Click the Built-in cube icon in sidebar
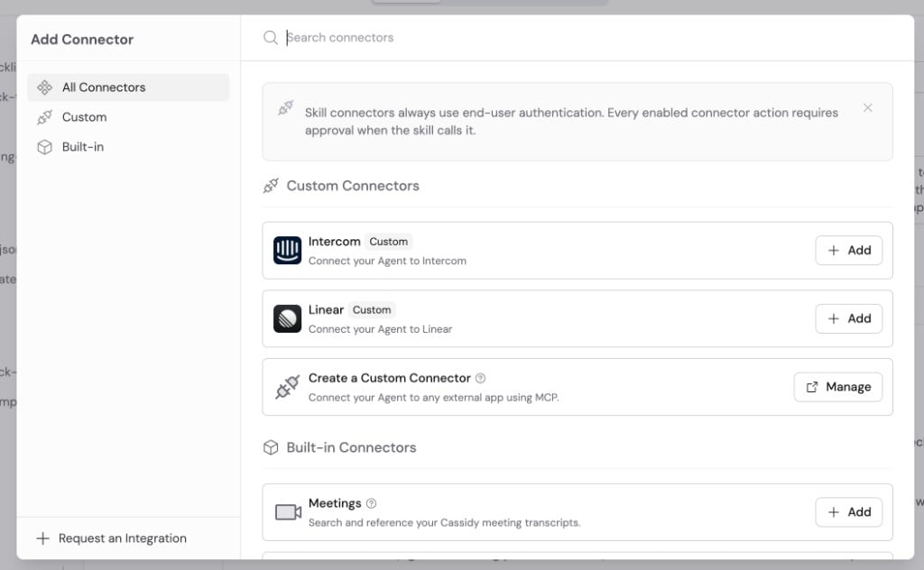Viewport: 924px width, 570px height. click(45, 147)
